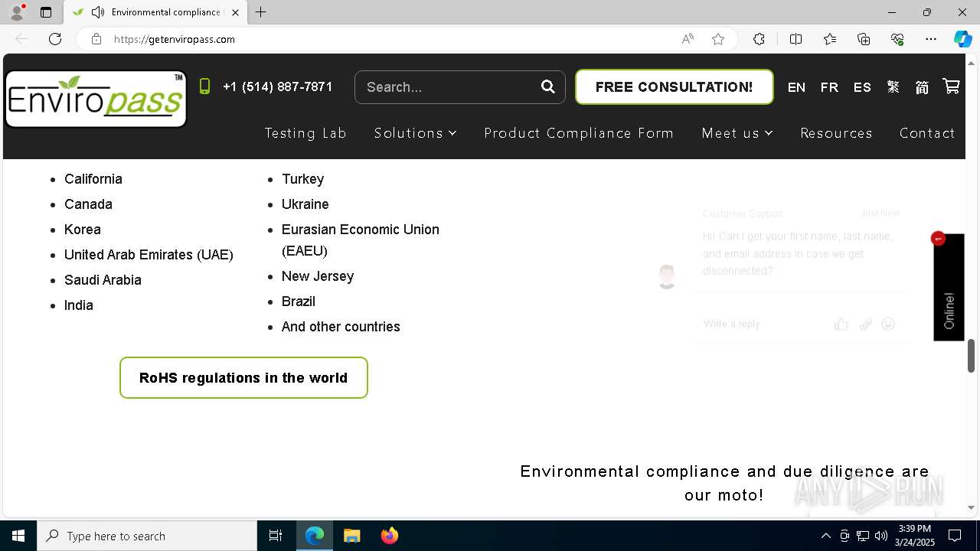Open the emoji picker in chat
This screenshot has height=551, width=980.
pos(888,324)
